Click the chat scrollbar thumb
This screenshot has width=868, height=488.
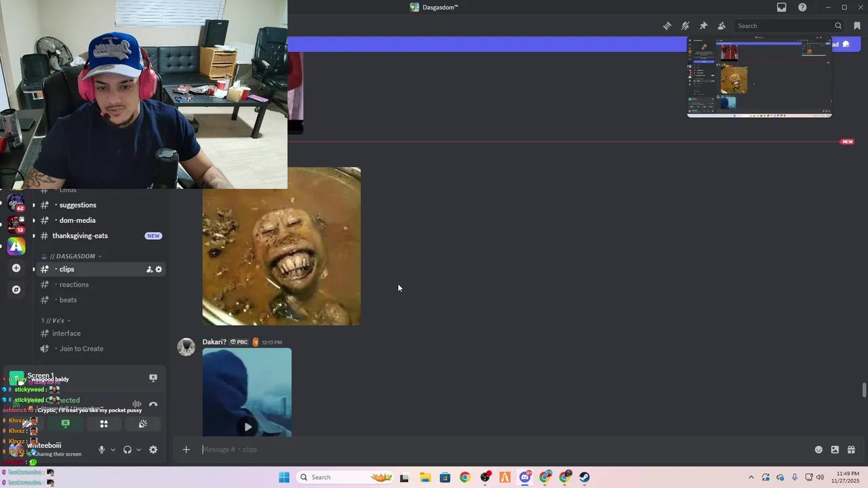click(864, 390)
